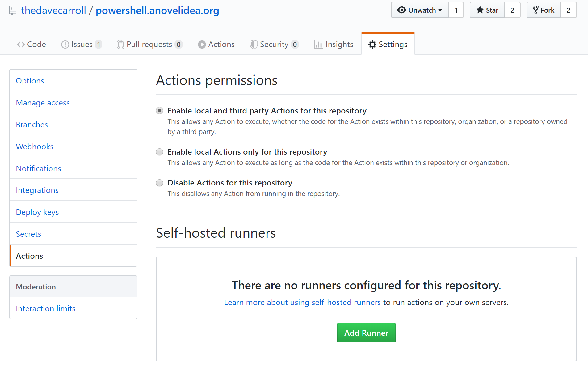
Task: Select Enable local Actions only option
Action: pos(159,152)
